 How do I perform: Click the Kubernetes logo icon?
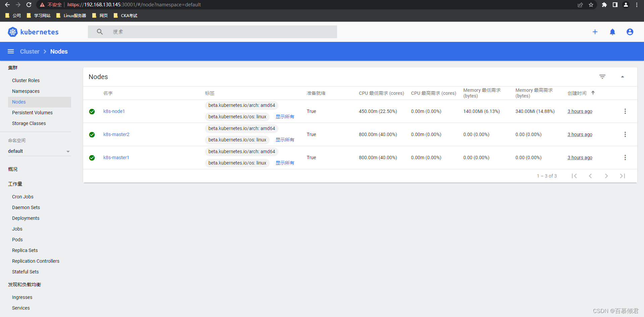click(x=12, y=32)
